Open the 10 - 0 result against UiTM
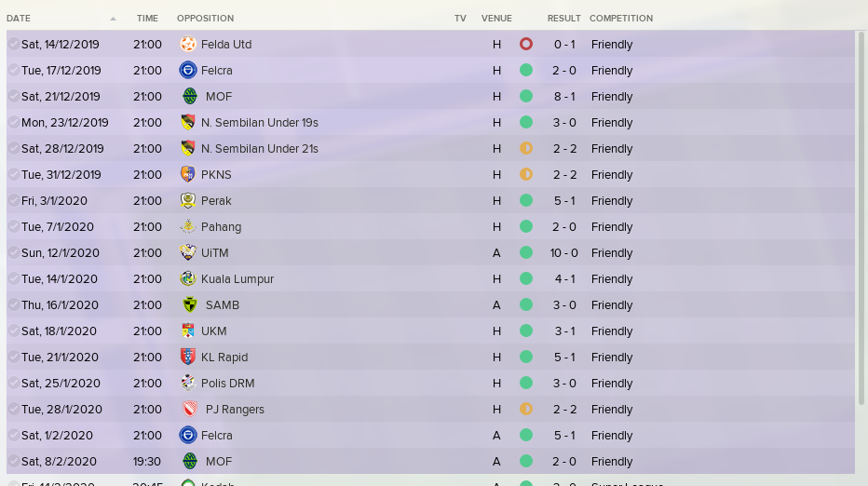The height and width of the screenshot is (486, 868). click(x=564, y=253)
